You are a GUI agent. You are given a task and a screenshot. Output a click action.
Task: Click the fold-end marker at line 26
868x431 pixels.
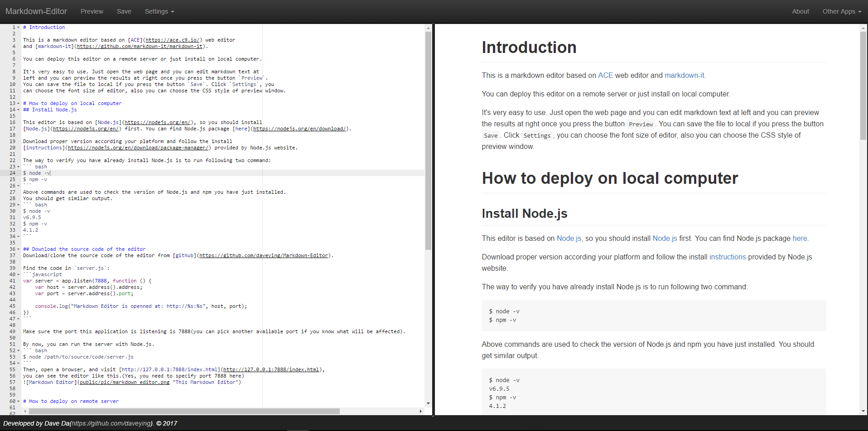pyautogui.click(x=19, y=186)
